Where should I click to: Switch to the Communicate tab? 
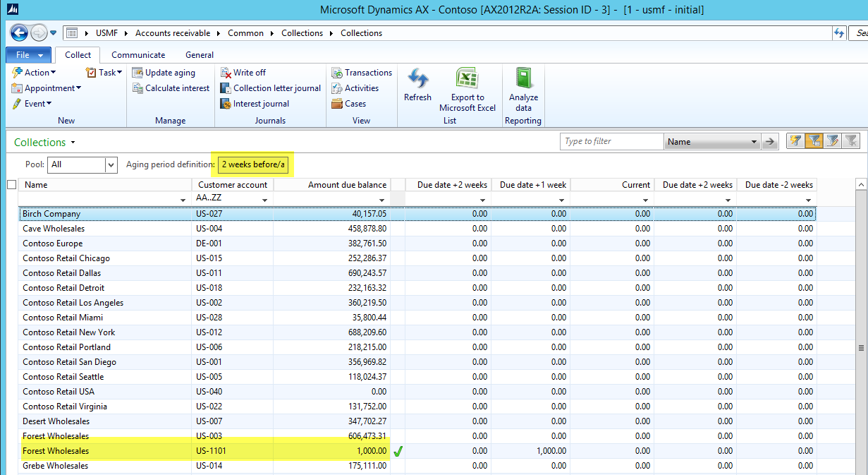tap(138, 55)
